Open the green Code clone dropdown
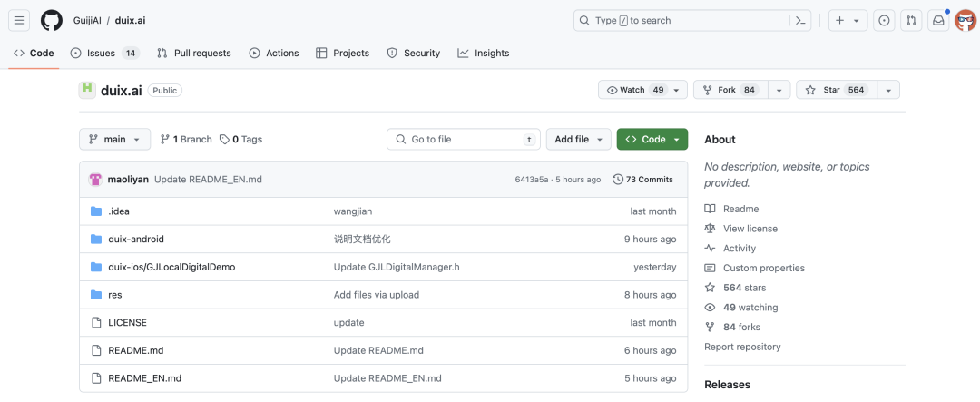Screen dimensions: 980x402 (x=652, y=140)
